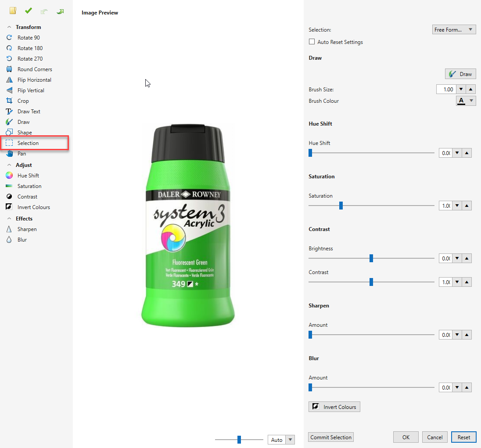Collapse the Effects section
This screenshot has width=481, height=448.
click(x=10, y=219)
